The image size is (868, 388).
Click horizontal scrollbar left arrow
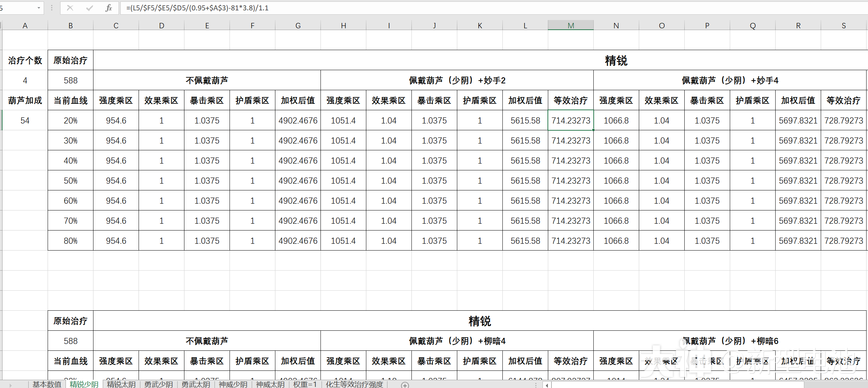point(547,385)
